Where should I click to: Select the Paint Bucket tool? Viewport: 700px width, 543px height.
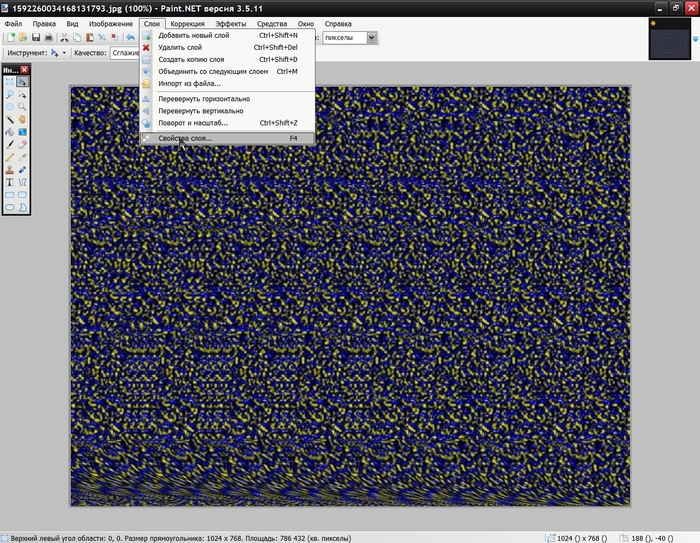(x=9, y=132)
